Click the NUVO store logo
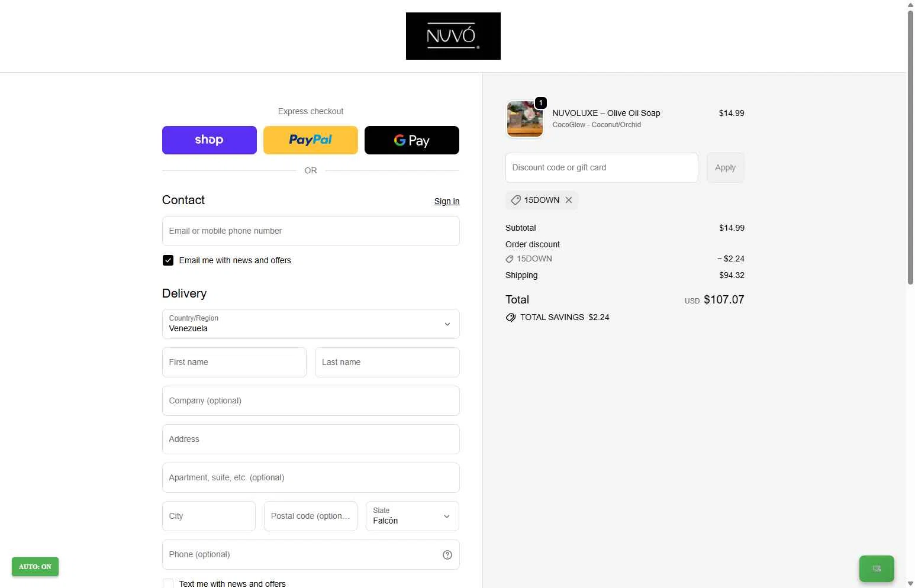 click(453, 36)
